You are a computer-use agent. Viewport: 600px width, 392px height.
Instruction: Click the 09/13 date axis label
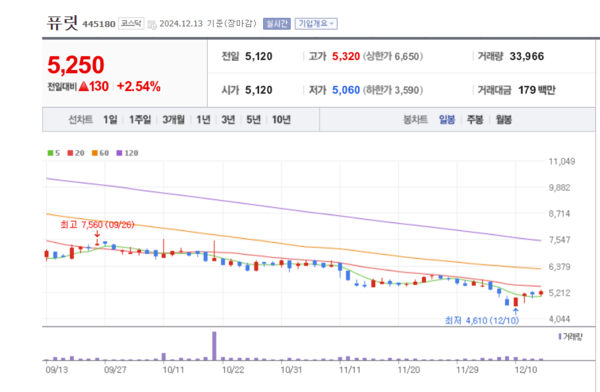57,370
